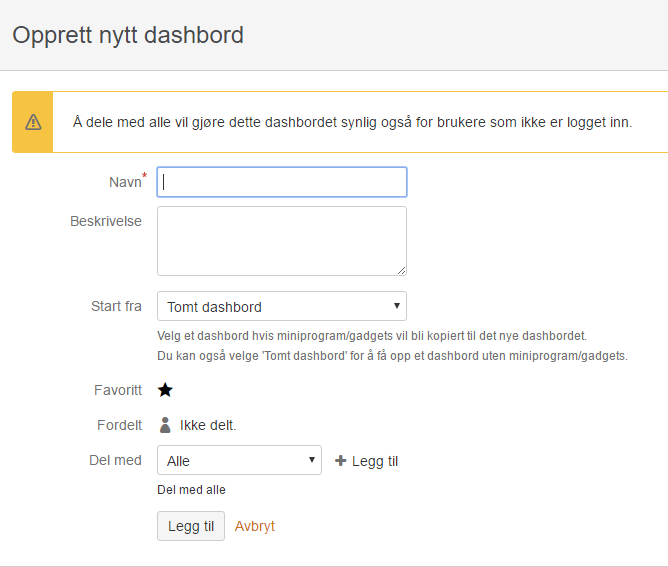Click the 'Opprett nytt dashbord' heading

tap(128, 35)
